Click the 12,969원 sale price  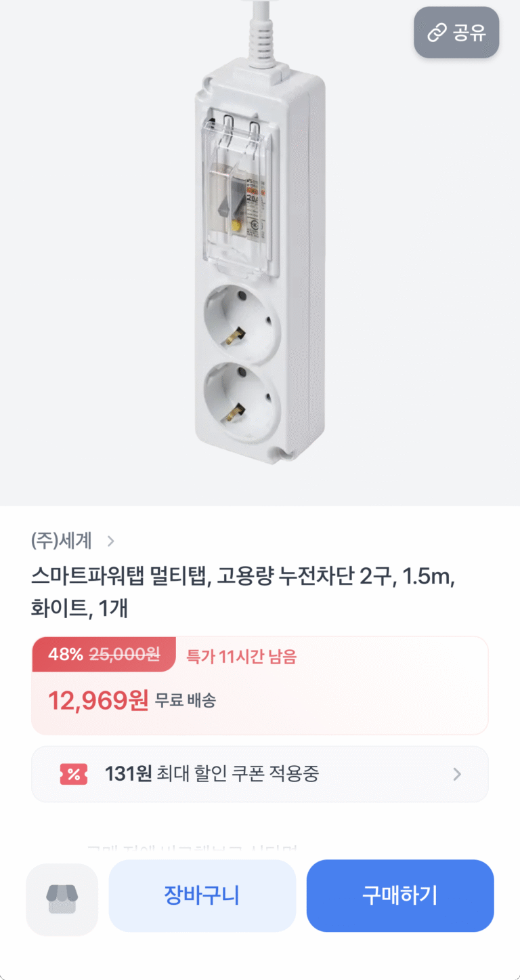(97, 700)
